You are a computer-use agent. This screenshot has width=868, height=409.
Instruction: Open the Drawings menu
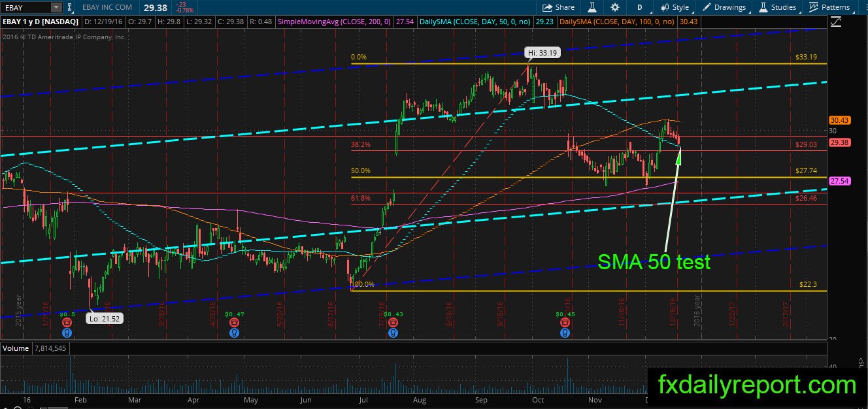pyautogui.click(x=724, y=7)
